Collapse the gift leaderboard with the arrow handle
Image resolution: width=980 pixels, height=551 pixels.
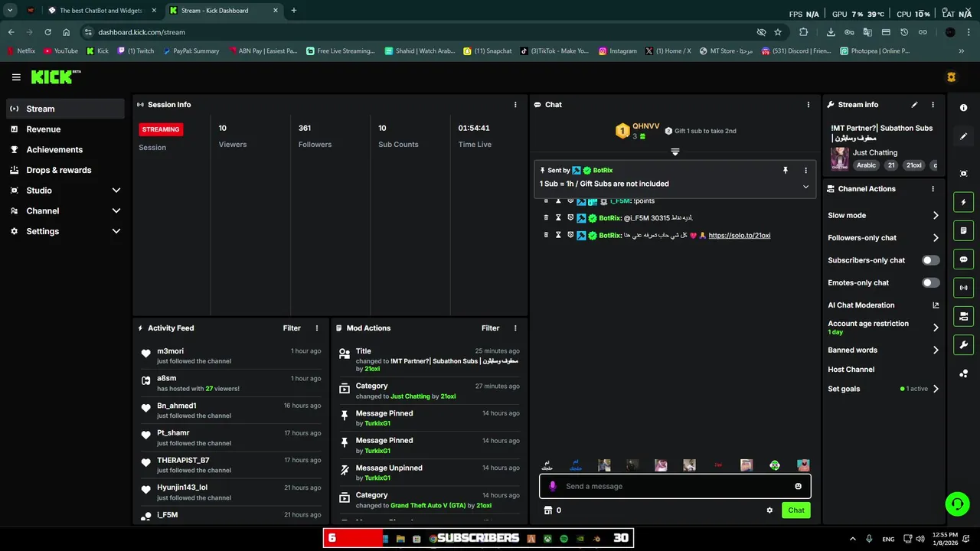[x=675, y=152]
